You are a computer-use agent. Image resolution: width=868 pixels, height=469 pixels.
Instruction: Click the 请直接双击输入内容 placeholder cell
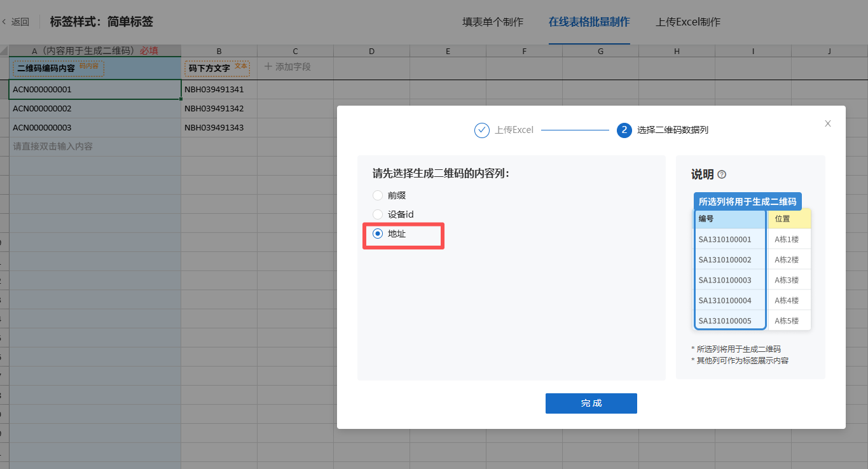[x=95, y=146]
